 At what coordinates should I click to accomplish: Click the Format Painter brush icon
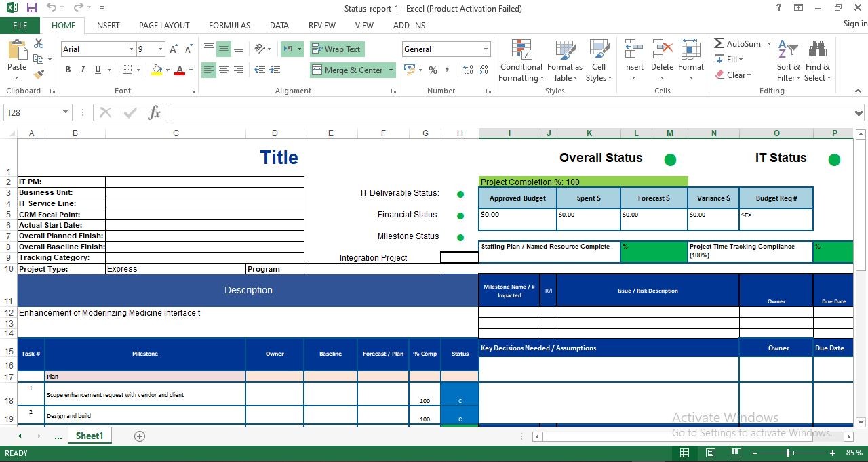[39, 75]
